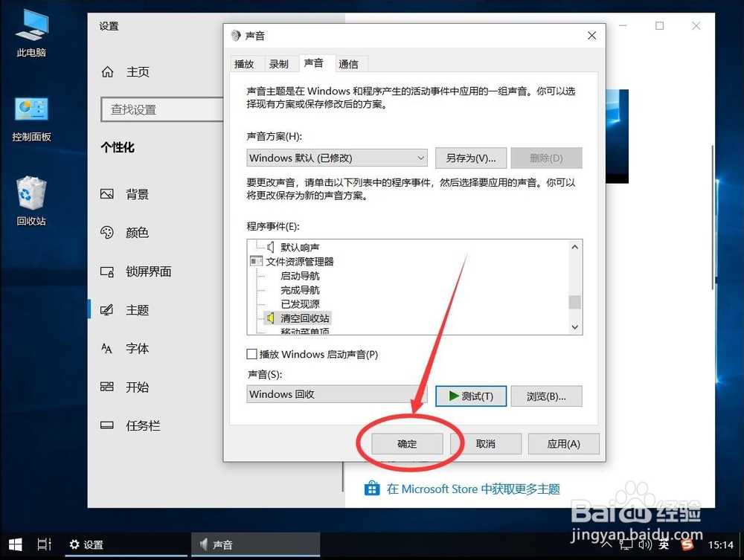The width and height of the screenshot is (744, 560).
Task: Click the 程序事件 list scrollbar thumb
Action: click(x=574, y=302)
